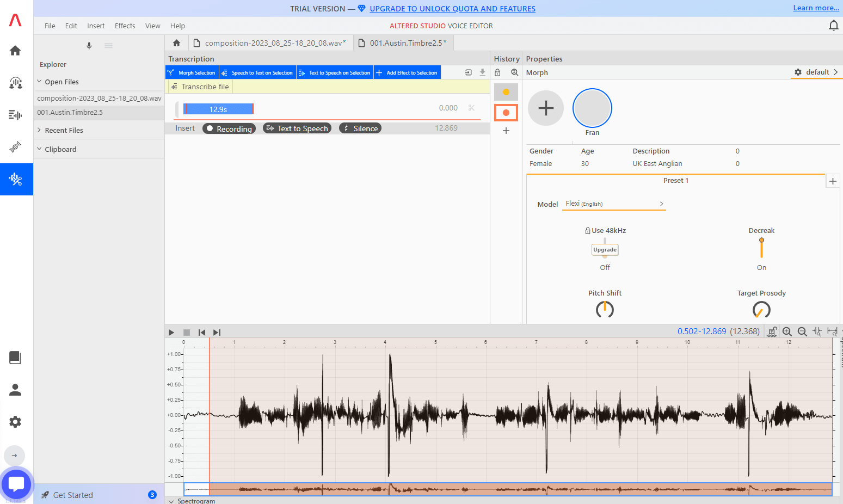Click the microphone icon above Explorer

pyautogui.click(x=89, y=46)
